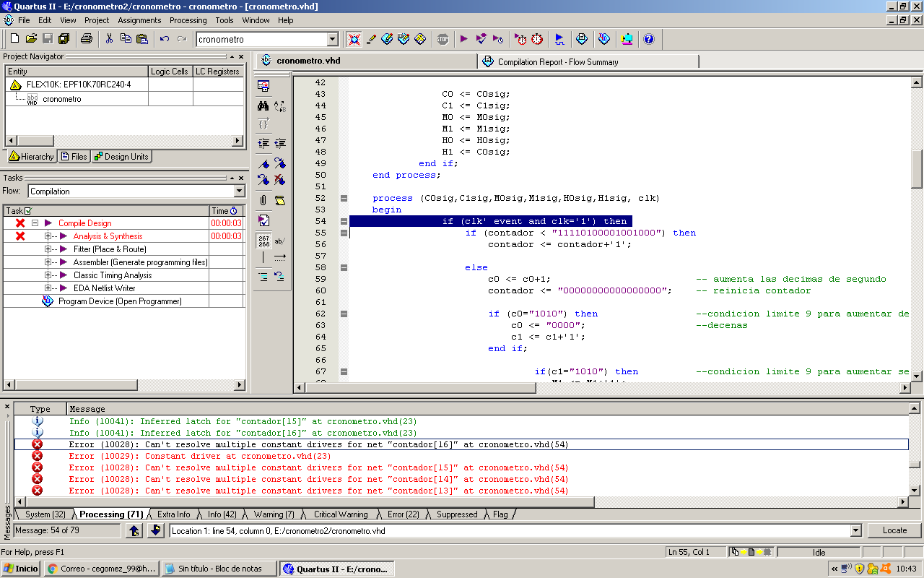The image size is (924, 578).
Task: Click the Insert File paperclip icon
Action: pyautogui.click(x=263, y=200)
